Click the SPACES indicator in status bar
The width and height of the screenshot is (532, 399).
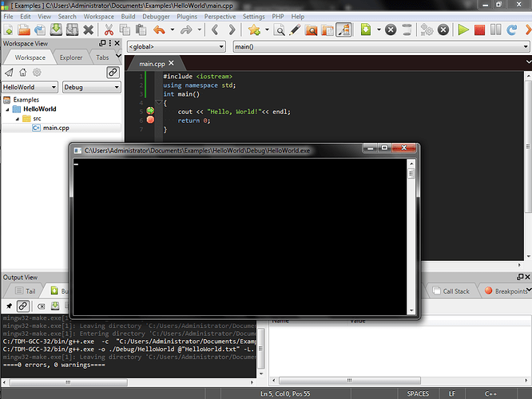click(x=418, y=393)
